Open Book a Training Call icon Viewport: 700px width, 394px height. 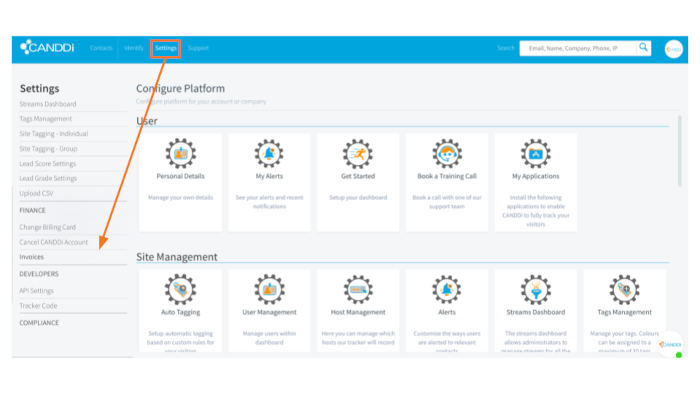(447, 153)
